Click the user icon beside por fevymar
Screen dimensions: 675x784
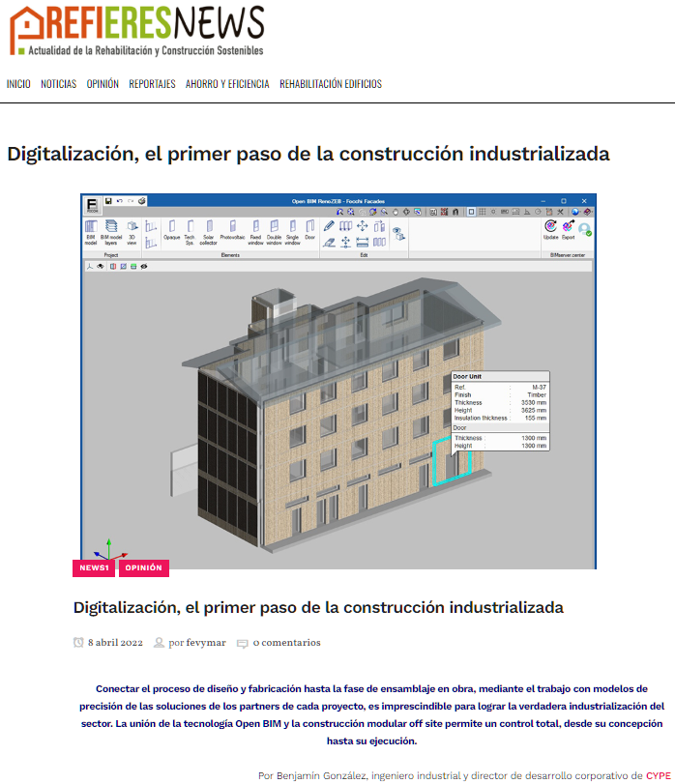pyautogui.click(x=159, y=643)
